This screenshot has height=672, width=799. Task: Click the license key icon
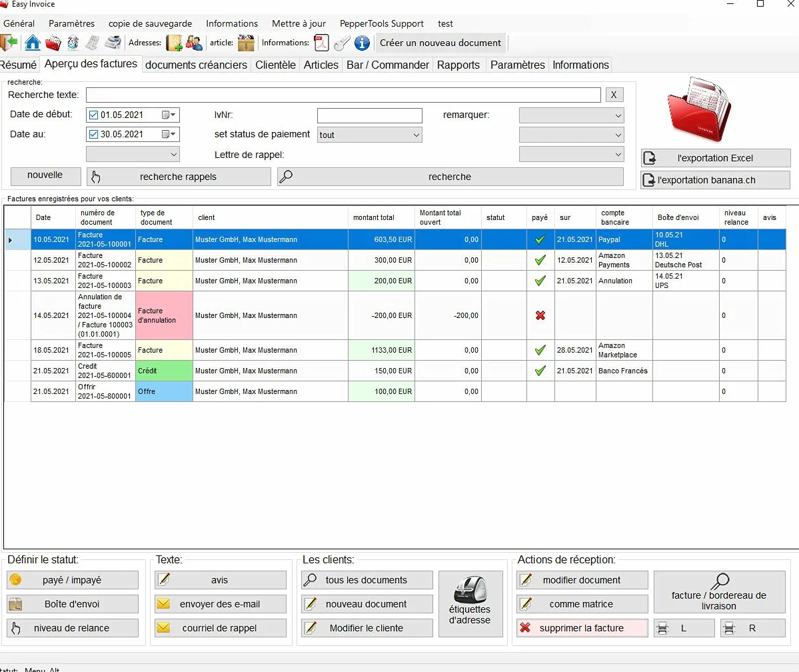pos(341,43)
